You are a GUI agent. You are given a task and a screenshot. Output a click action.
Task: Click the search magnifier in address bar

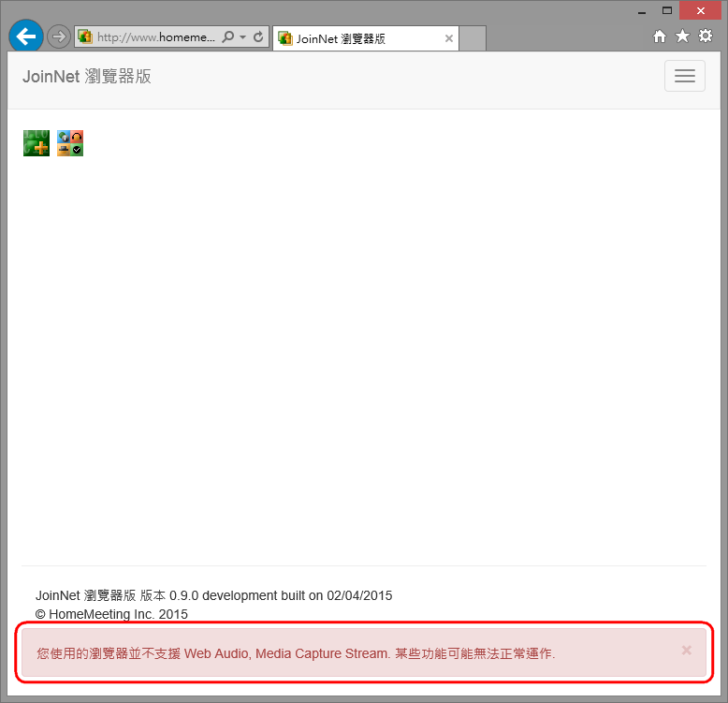click(x=228, y=37)
